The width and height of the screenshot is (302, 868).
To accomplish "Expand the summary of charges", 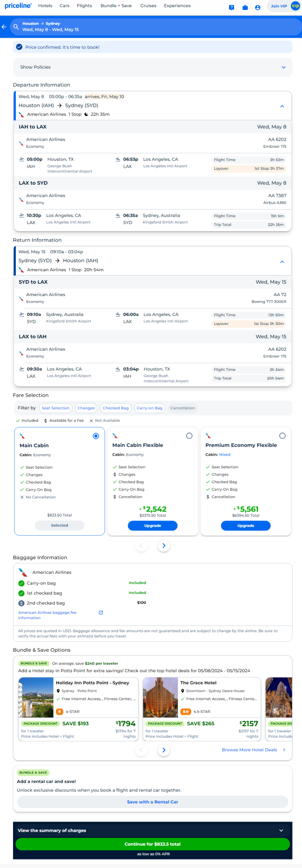I will tap(152, 830).
